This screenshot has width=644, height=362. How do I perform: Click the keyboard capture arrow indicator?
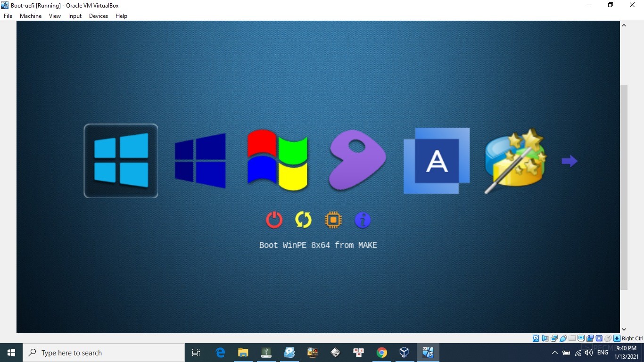click(x=617, y=338)
